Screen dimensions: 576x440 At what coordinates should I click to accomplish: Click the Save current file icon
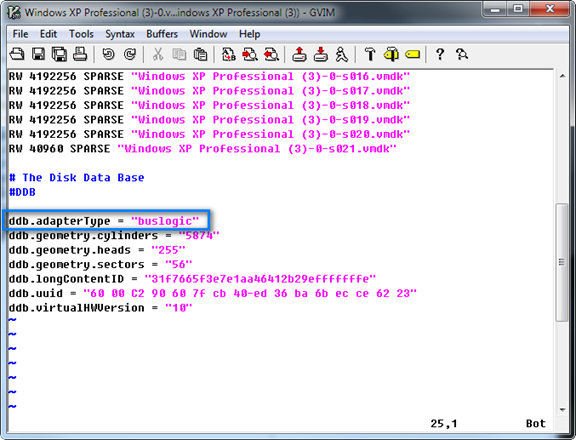38,54
